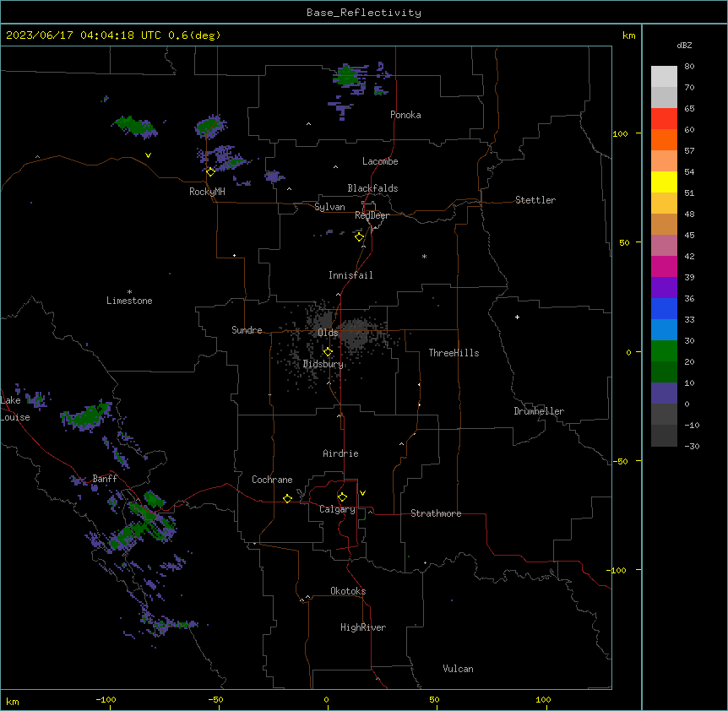Click the Banff label
728x711 pixels.
coord(105,479)
